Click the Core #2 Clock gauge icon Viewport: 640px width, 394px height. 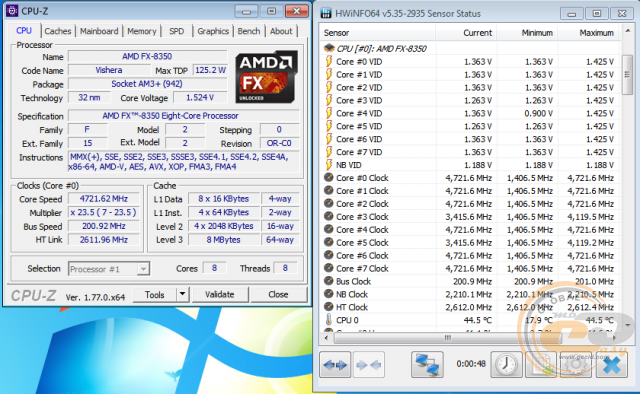[329, 203]
